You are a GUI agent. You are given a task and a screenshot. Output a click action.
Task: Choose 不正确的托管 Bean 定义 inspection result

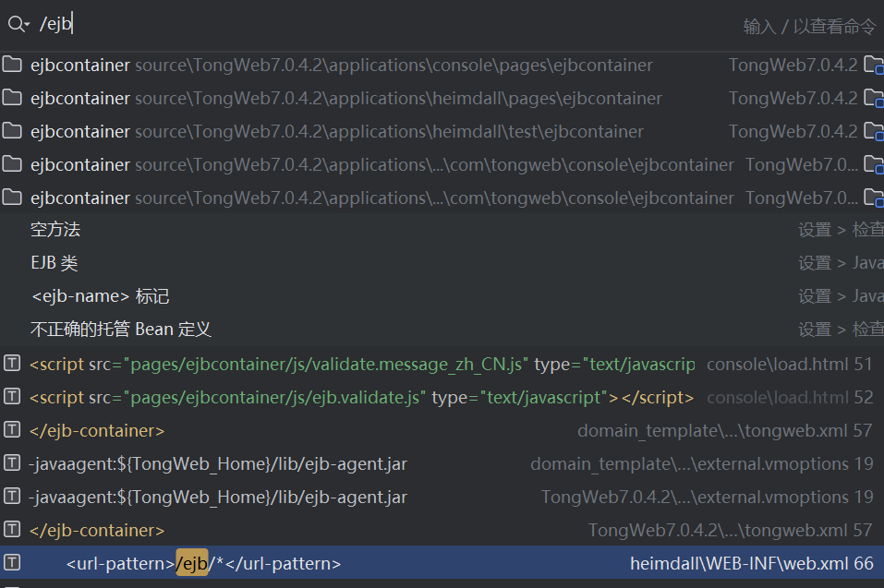[x=121, y=330]
